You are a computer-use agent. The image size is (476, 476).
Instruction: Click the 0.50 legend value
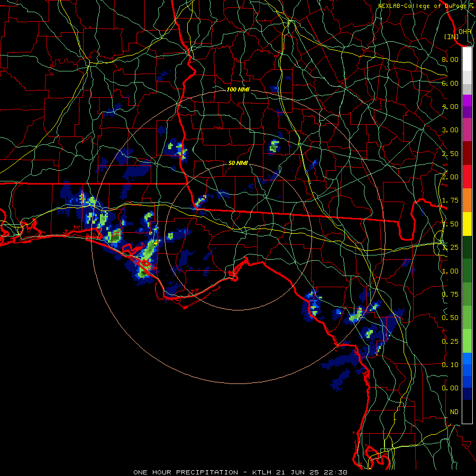pos(450,318)
